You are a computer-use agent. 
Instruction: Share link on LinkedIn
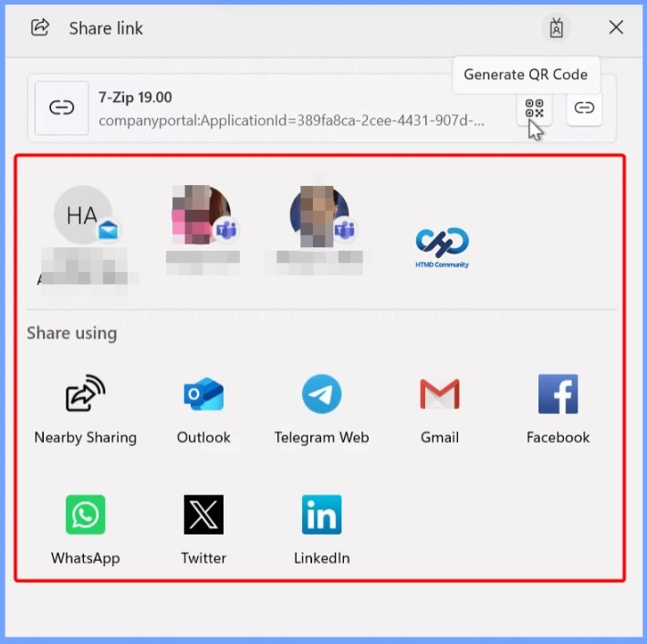pos(322,530)
